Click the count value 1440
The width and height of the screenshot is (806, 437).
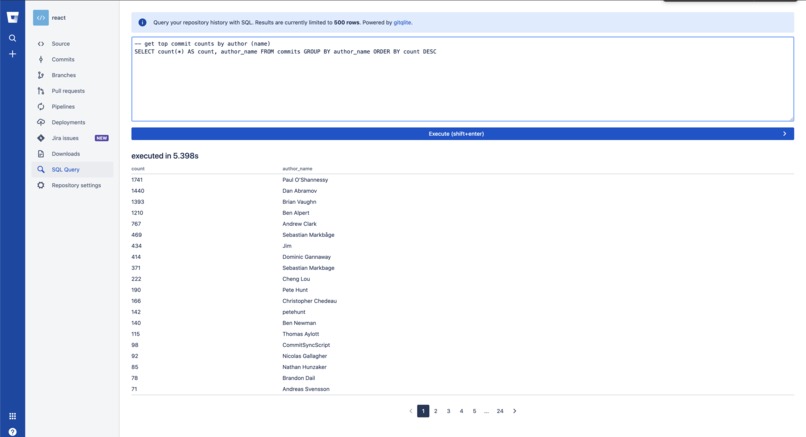[x=137, y=191]
